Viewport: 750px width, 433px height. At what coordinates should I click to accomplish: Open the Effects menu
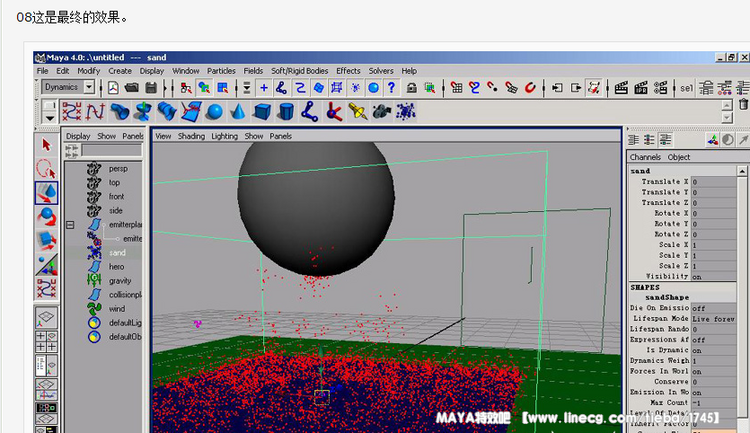[348, 71]
